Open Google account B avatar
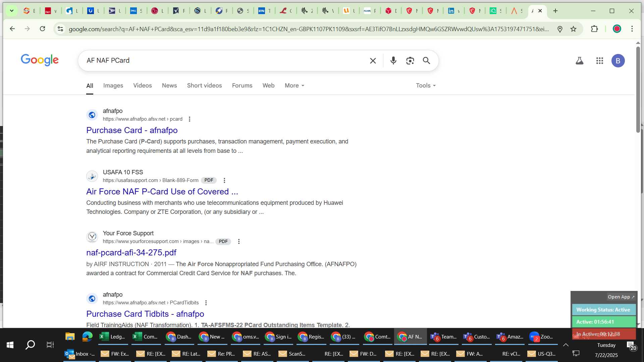The height and width of the screenshot is (362, 644). pyautogui.click(x=618, y=61)
